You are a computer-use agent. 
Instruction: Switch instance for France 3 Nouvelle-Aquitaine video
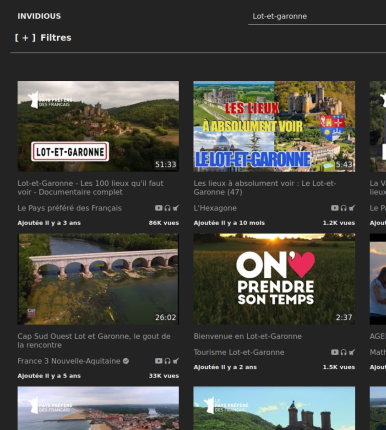pos(176,361)
